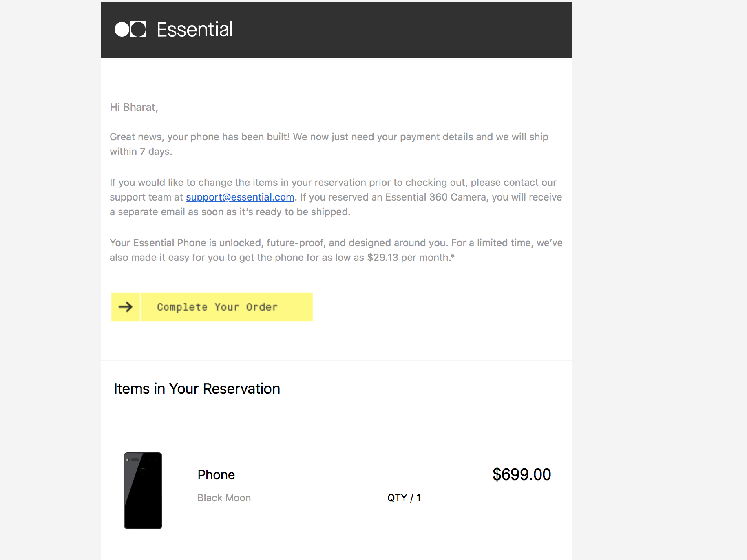Click the Essential double-circle logo icon

click(130, 29)
